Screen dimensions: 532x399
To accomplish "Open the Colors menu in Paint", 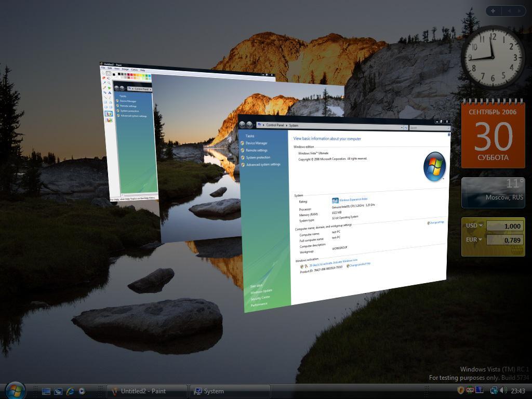I will pyautogui.click(x=135, y=70).
